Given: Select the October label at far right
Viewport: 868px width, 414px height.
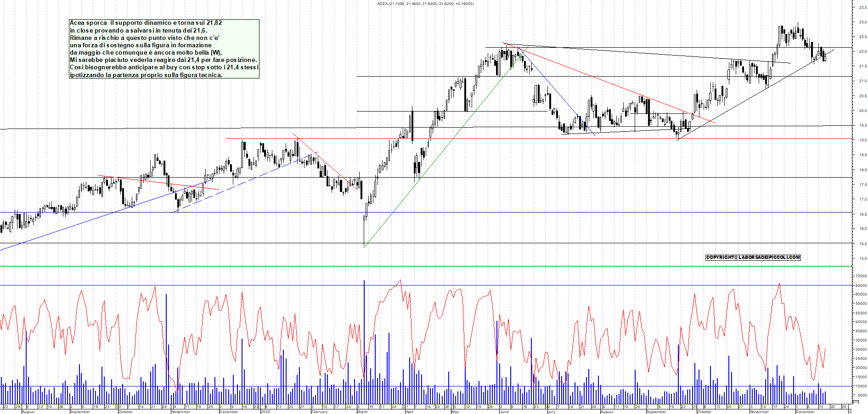Looking at the screenshot, I should coord(704,412).
